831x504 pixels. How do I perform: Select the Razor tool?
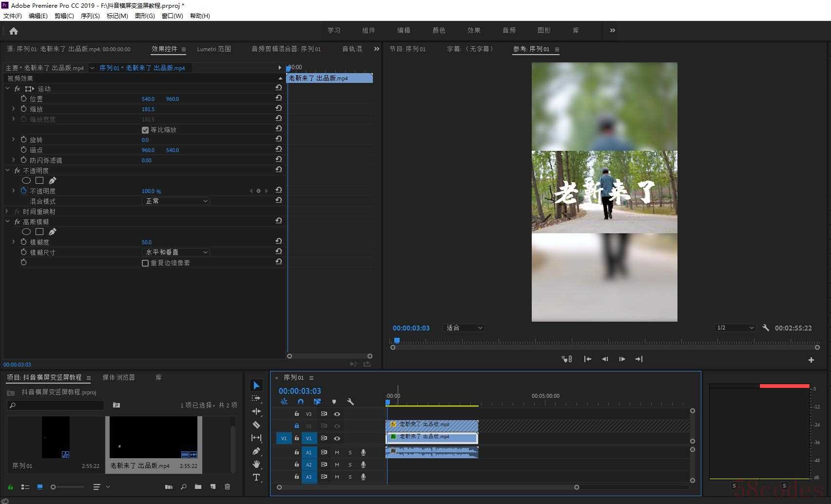pyautogui.click(x=256, y=425)
